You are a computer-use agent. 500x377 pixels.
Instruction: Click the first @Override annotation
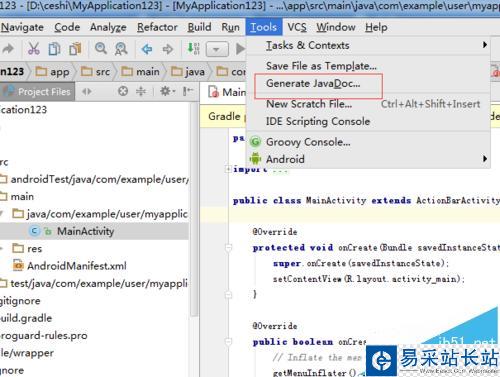(275, 232)
